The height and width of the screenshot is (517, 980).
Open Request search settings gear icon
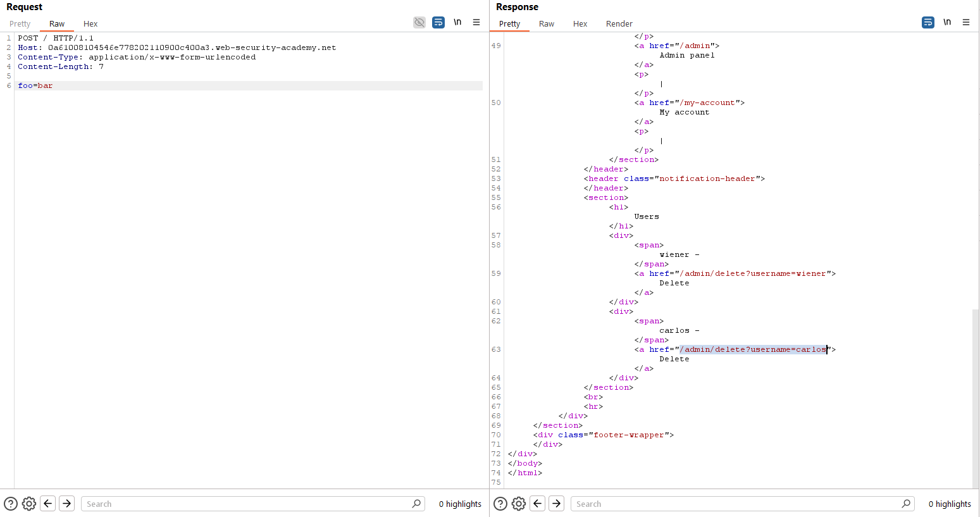point(29,504)
